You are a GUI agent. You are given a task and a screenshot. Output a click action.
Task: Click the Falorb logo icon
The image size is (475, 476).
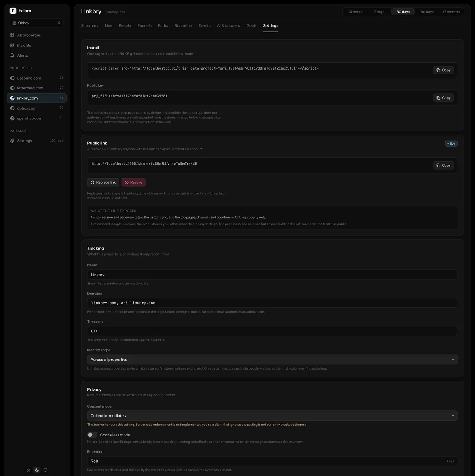[x=13, y=11]
